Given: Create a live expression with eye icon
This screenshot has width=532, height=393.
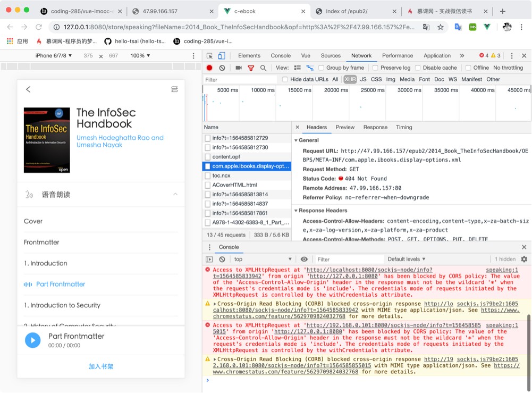Looking at the screenshot, I should click(305, 260).
